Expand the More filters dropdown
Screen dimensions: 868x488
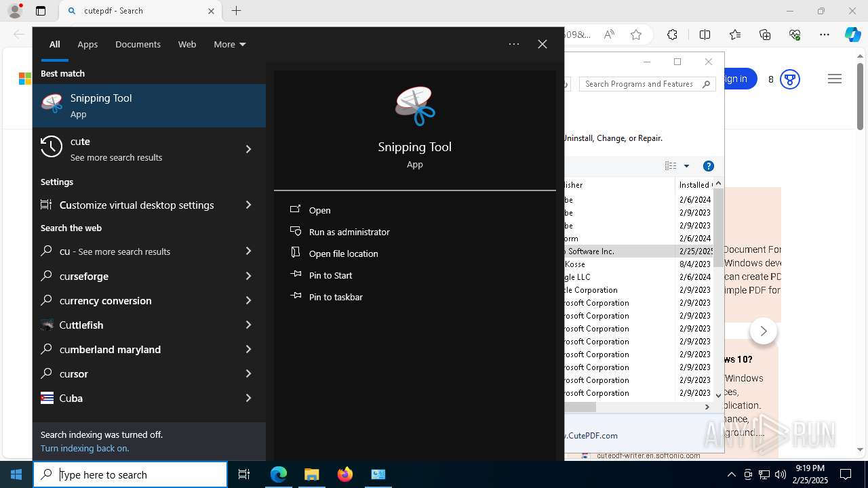(230, 44)
